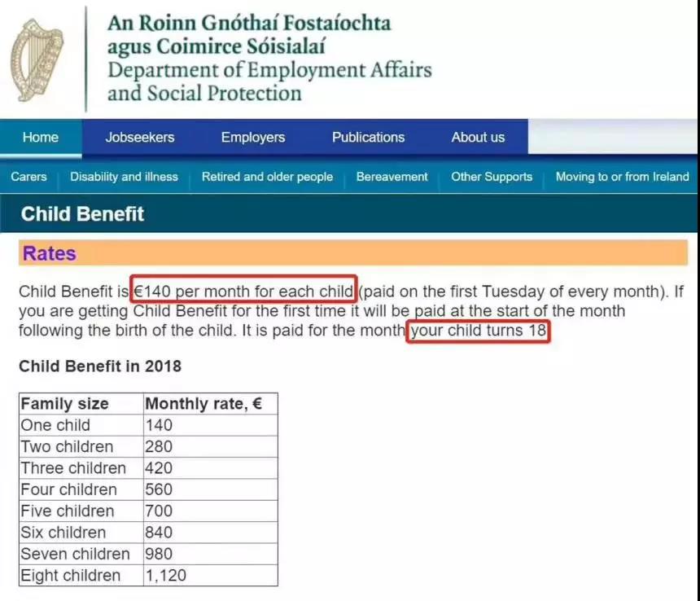Open the Home tab
Screen dimensions: 700x601
tap(41, 138)
